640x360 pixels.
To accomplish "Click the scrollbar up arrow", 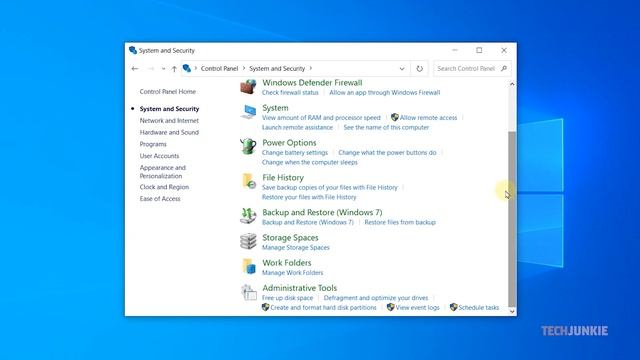I will (x=512, y=84).
